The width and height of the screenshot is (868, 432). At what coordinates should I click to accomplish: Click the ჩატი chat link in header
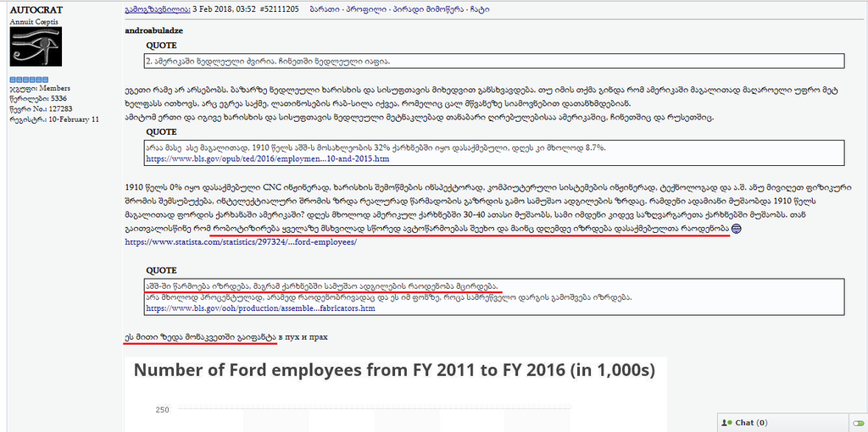[481, 10]
